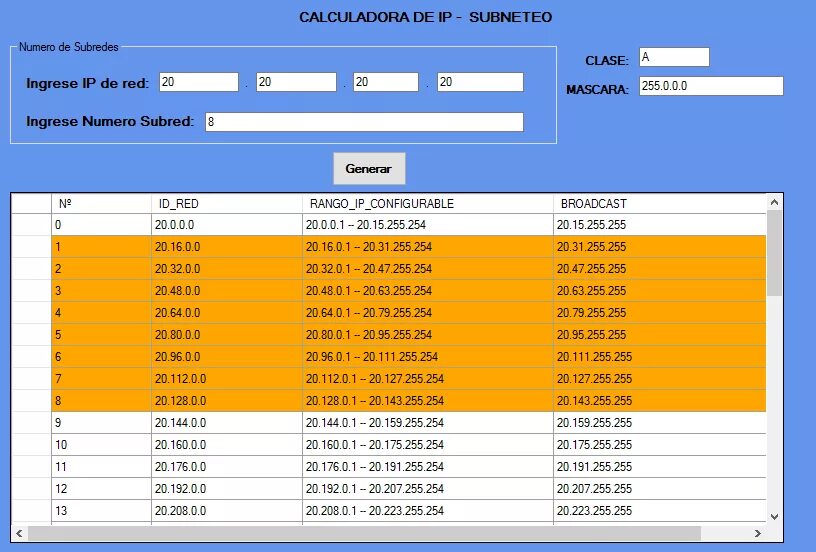Click range 20.96.0.1 -- 20.111.255.254
Viewport: 816px width, 552px height.
[x=428, y=357]
